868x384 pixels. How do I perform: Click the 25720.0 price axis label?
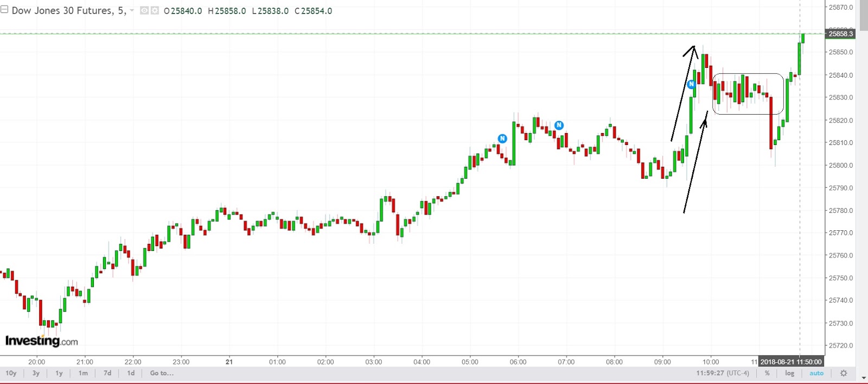point(841,345)
